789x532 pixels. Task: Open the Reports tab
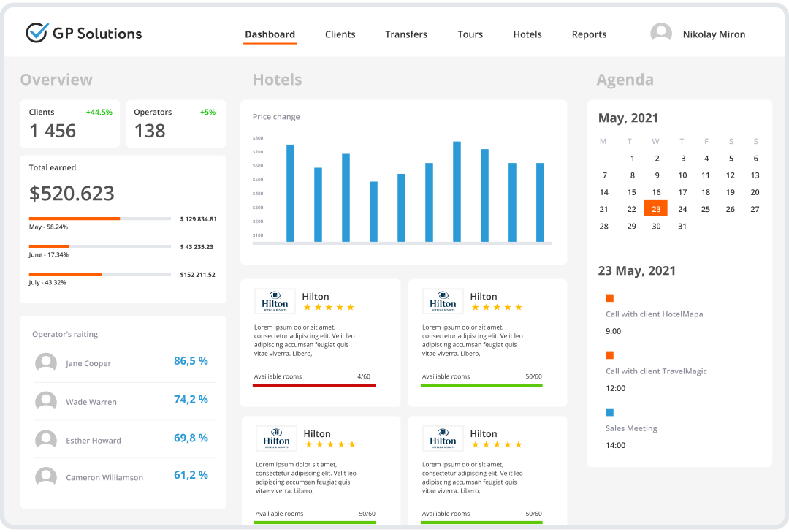[x=589, y=34]
